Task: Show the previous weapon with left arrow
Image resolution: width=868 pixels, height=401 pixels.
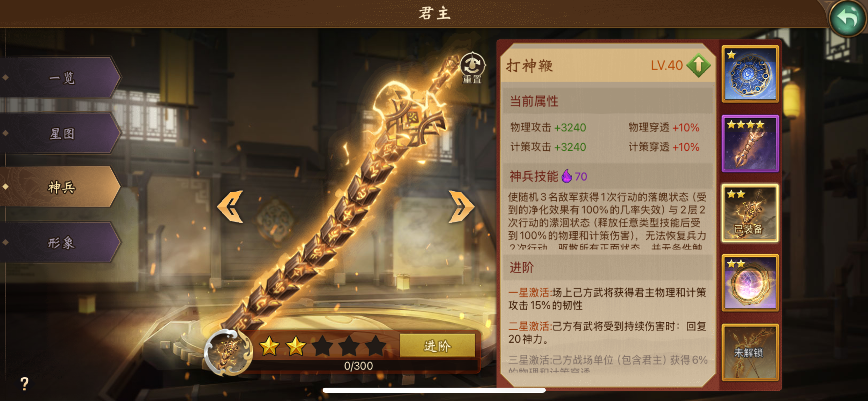Action: pos(230,207)
